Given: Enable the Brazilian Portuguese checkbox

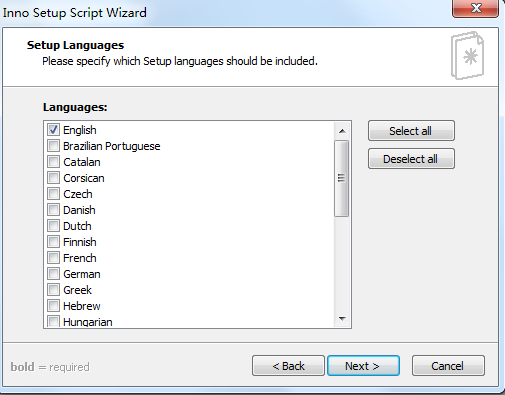Looking at the screenshot, I should tap(53, 145).
